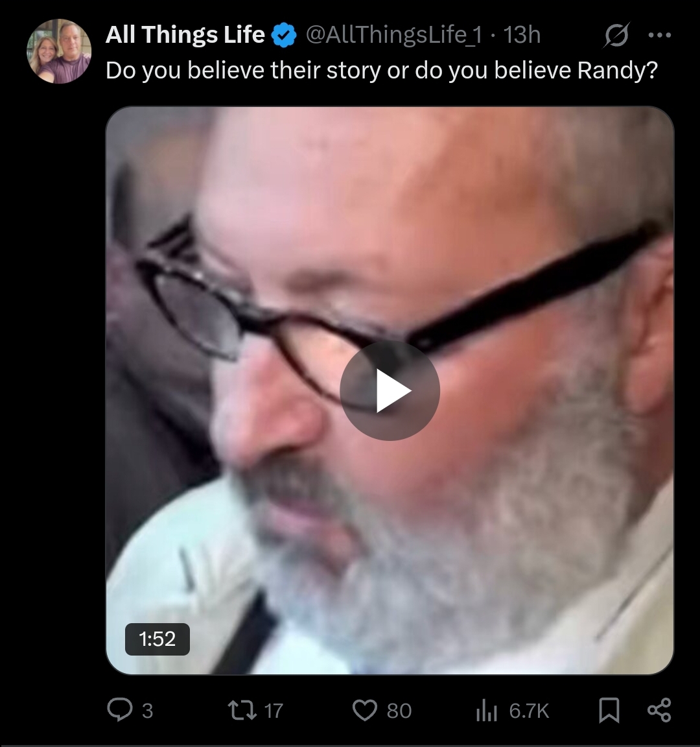Open the three-dot more options menu
This screenshot has width=700, height=747.
(x=660, y=35)
